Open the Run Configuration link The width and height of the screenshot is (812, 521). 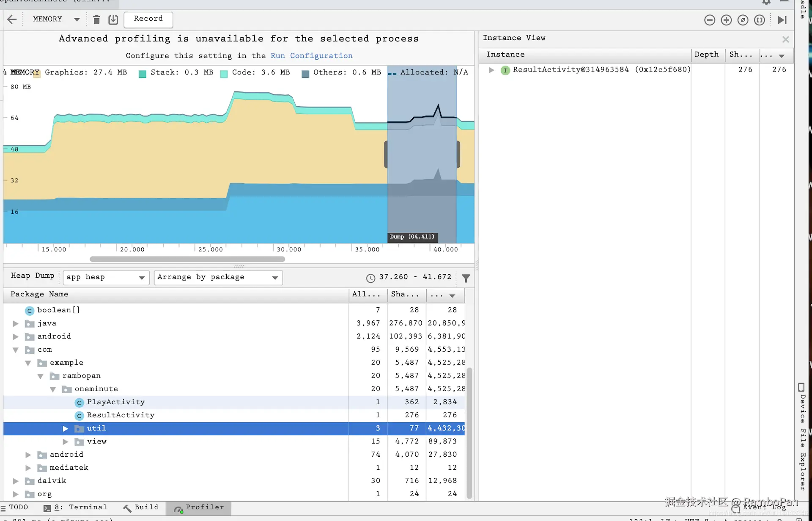[311, 56]
